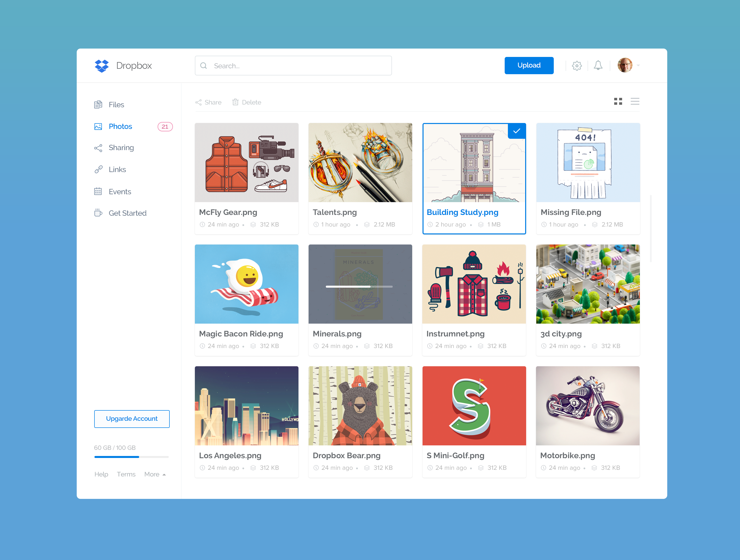The height and width of the screenshot is (560, 740).
Task: Open the profile avatar menu
Action: click(625, 65)
